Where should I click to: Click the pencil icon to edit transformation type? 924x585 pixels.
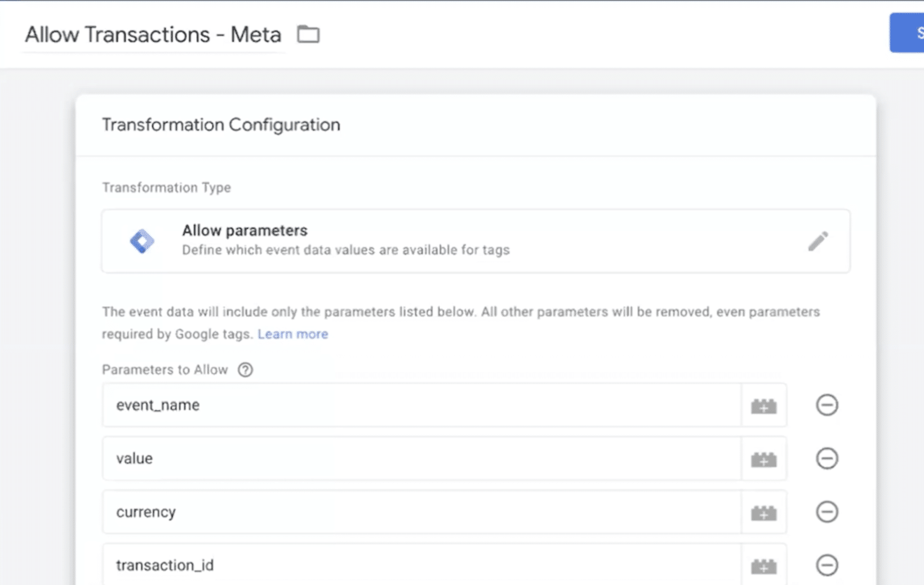tap(818, 241)
